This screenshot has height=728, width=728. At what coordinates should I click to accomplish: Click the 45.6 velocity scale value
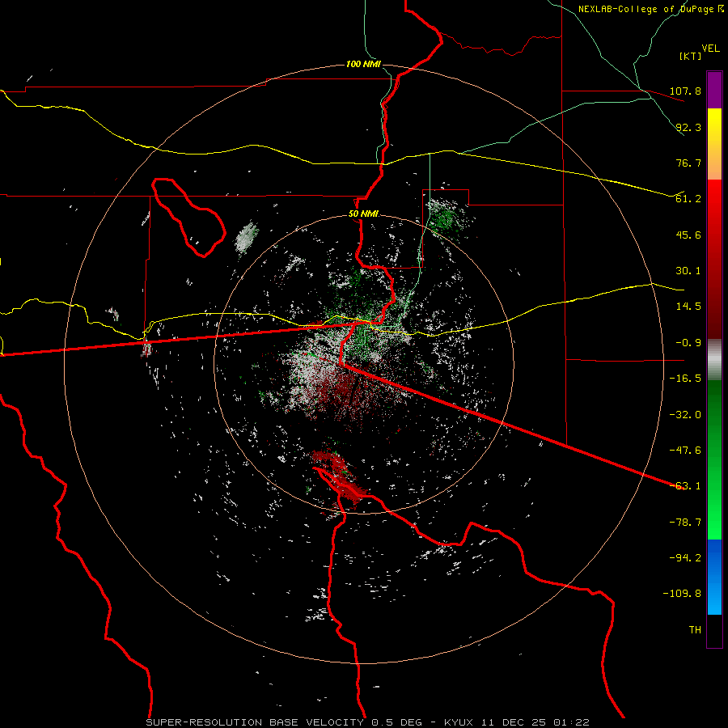click(x=688, y=235)
